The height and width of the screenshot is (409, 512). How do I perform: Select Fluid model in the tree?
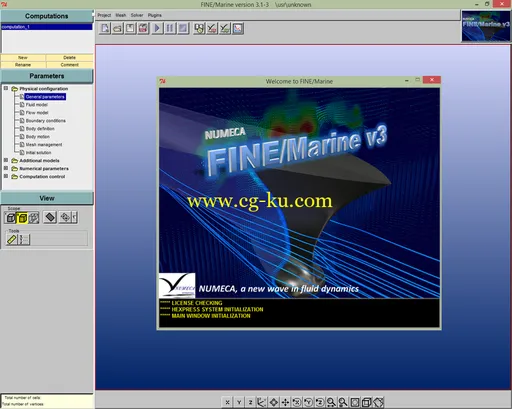pos(37,105)
